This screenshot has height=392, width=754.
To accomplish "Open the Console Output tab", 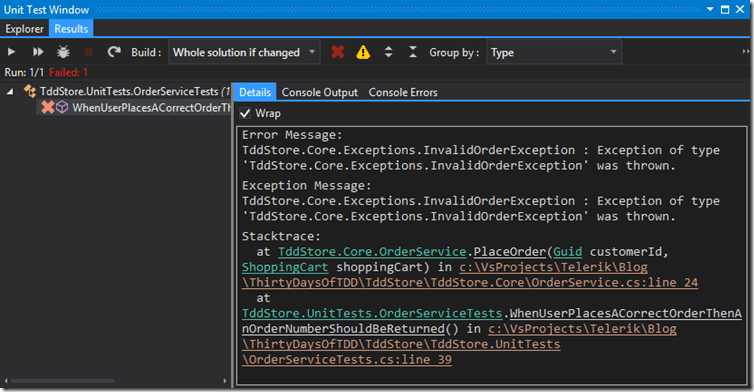I will [x=319, y=92].
